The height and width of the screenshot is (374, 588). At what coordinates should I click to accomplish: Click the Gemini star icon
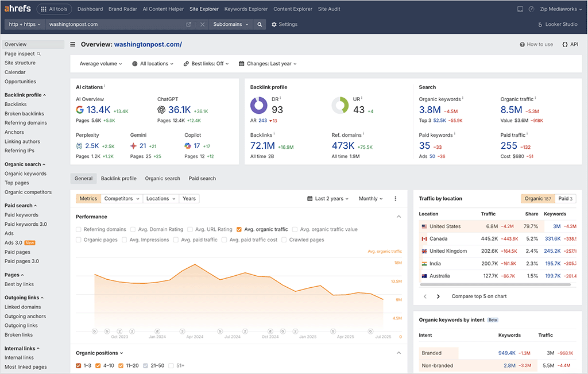tap(133, 146)
